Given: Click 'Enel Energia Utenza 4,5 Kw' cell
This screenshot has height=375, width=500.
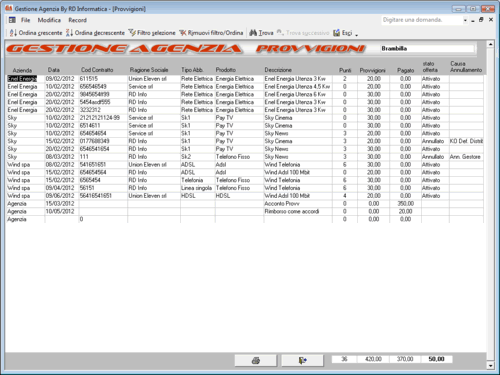Looking at the screenshot, I should pos(298,87).
